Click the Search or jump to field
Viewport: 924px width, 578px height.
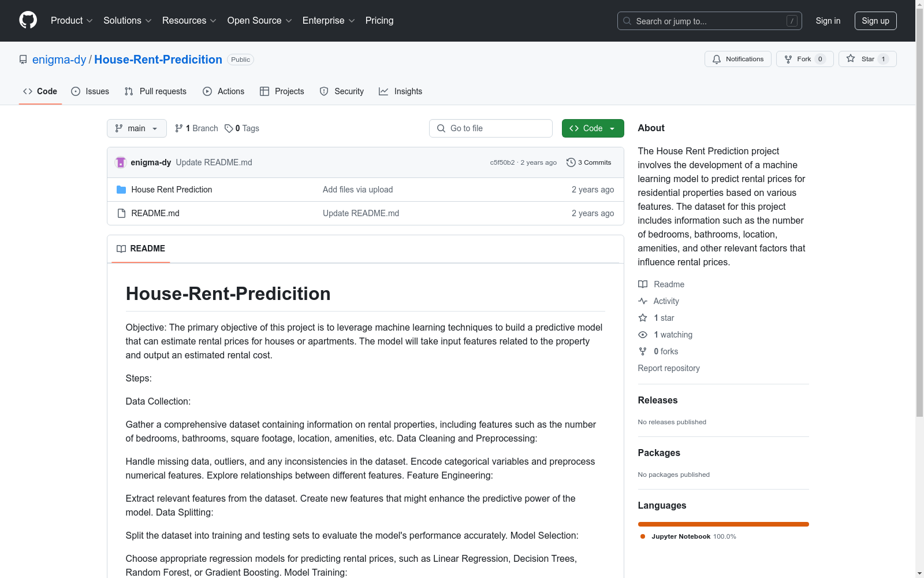tap(710, 21)
